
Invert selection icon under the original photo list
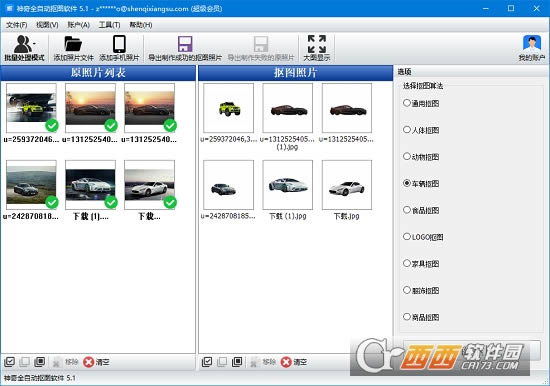(x=40, y=361)
